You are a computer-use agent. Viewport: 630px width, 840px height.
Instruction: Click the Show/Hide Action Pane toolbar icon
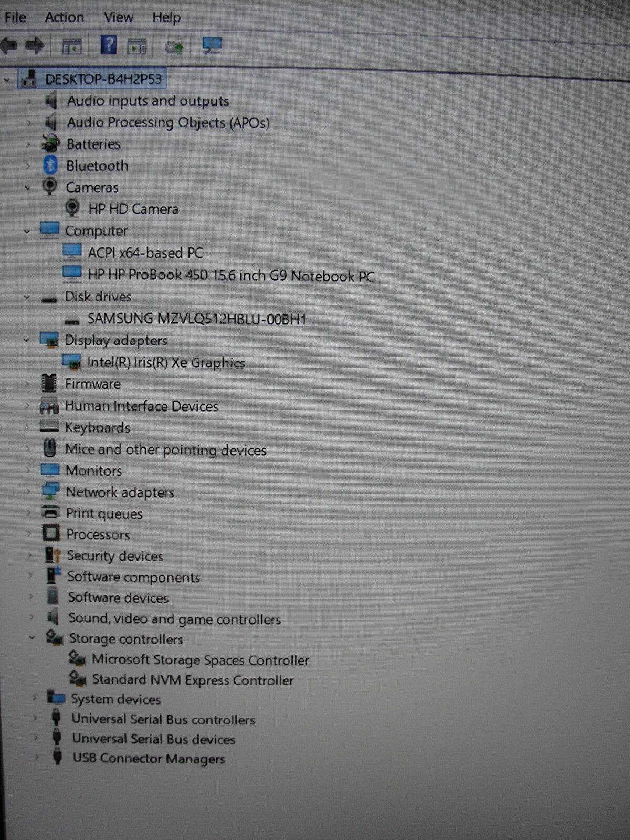[137, 47]
